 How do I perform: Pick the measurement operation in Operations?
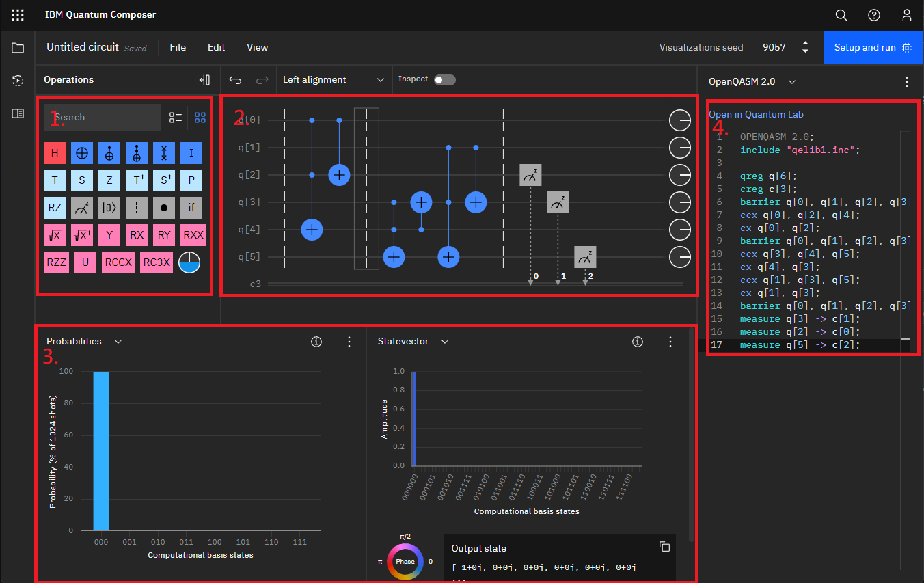point(81,207)
